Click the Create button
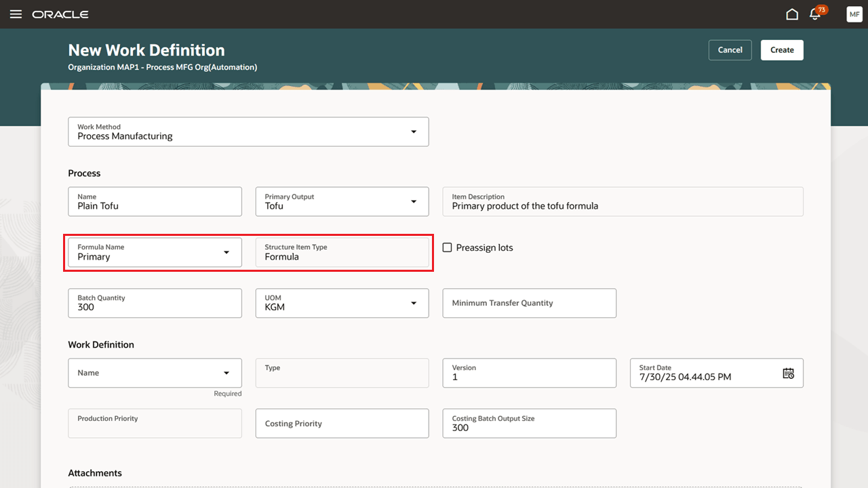This screenshot has width=868, height=488. point(782,49)
